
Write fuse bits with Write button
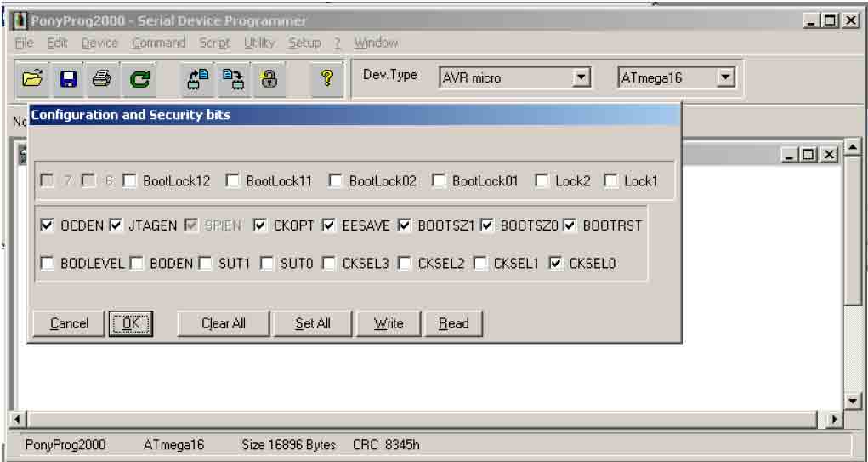pyautogui.click(x=389, y=323)
